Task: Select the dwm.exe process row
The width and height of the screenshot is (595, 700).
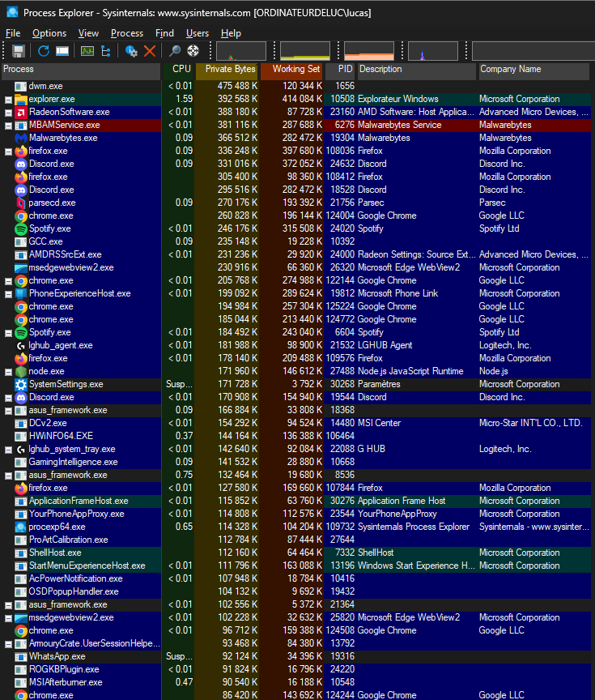Action: tap(296, 86)
